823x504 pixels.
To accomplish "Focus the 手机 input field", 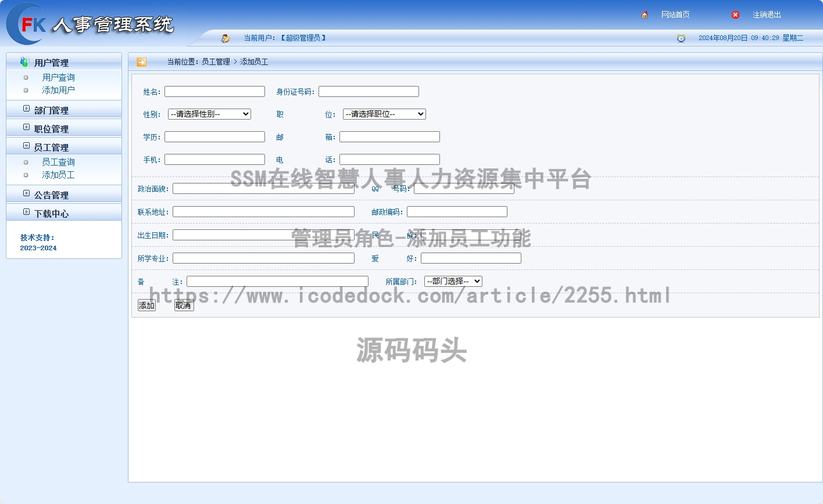I will pyautogui.click(x=214, y=159).
